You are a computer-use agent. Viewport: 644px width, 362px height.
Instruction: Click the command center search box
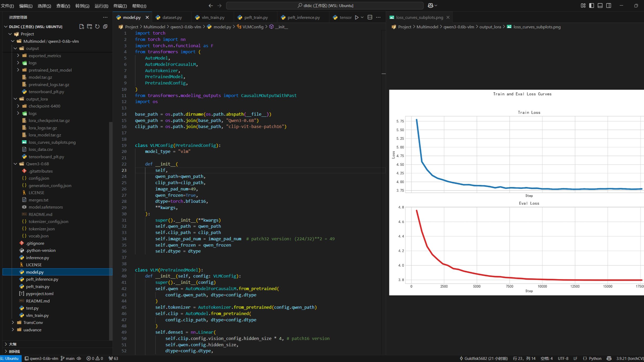click(325, 6)
